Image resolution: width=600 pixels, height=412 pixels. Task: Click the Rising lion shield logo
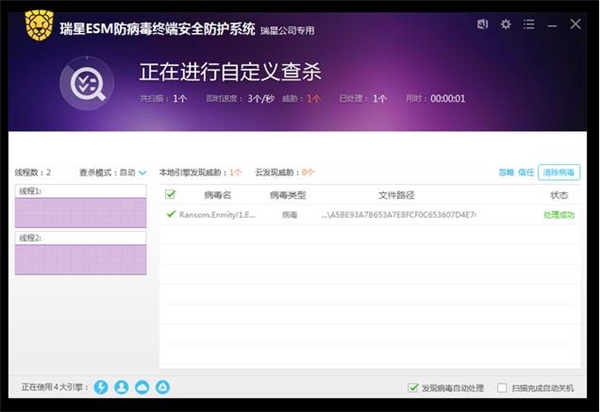[x=39, y=25]
